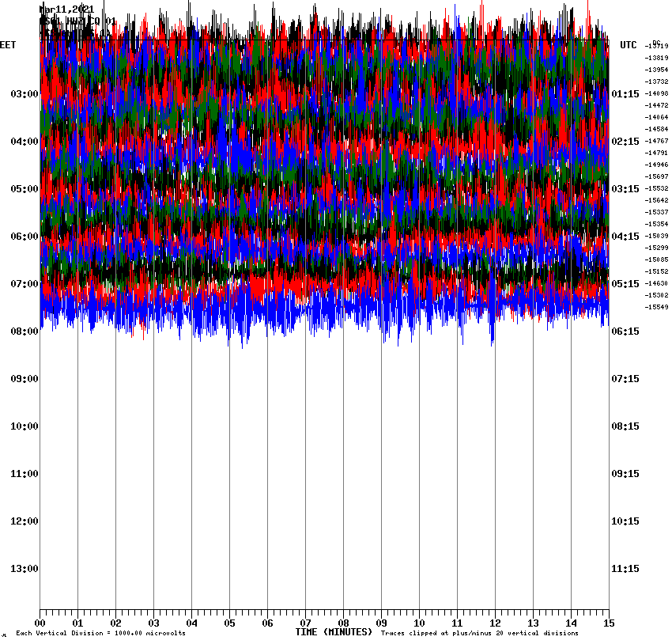Viewport: 672px width, 644px height.
Task: Click the Mar 11, 2021 date header
Action: coord(67,9)
